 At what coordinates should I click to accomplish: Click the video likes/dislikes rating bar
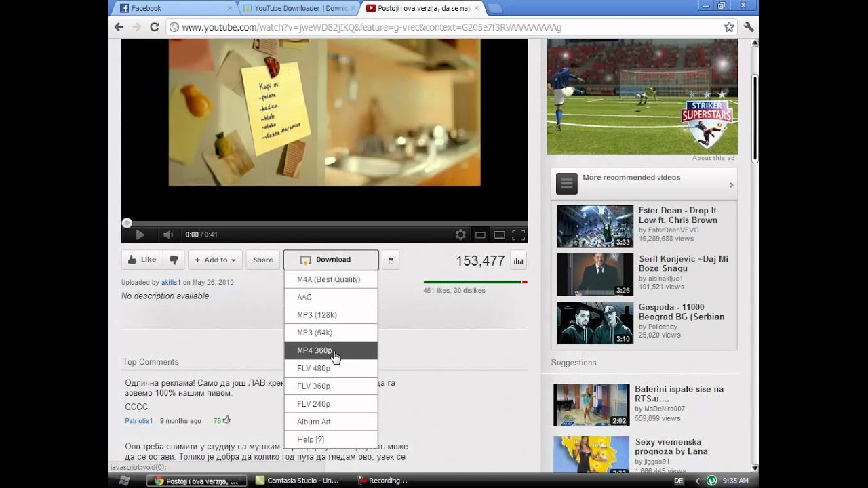(x=475, y=282)
